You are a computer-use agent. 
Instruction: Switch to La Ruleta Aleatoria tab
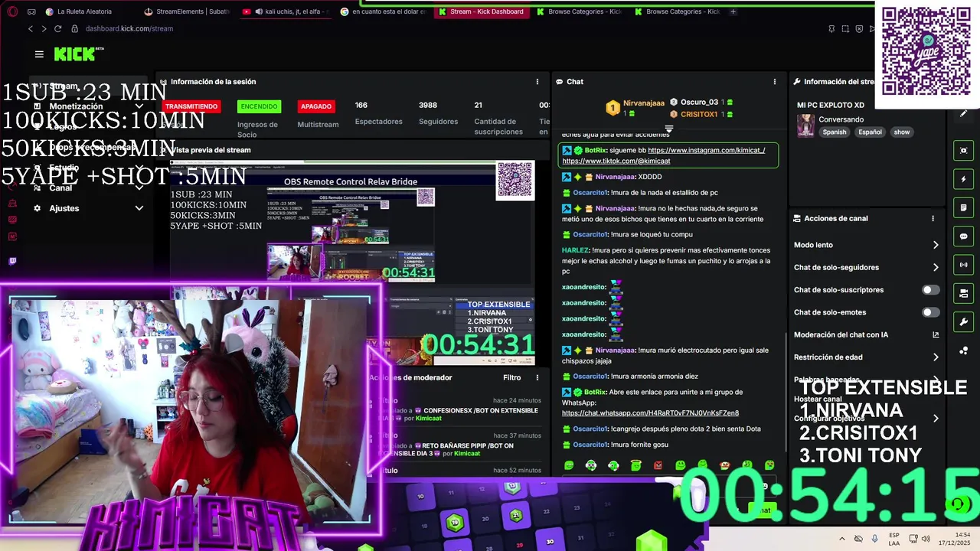84,11
